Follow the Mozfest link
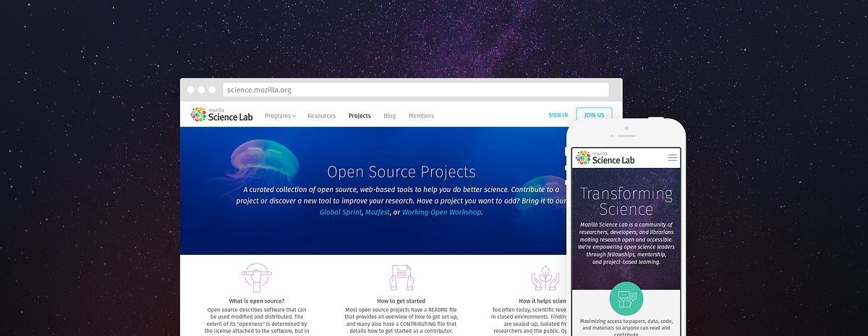868x336 pixels. pyautogui.click(x=377, y=212)
